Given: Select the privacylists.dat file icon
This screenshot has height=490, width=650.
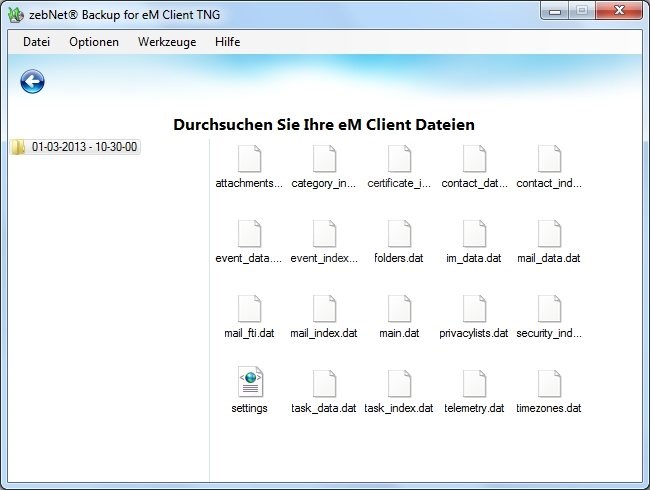Looking at the screenshot, I should click(x=474, y=308).
